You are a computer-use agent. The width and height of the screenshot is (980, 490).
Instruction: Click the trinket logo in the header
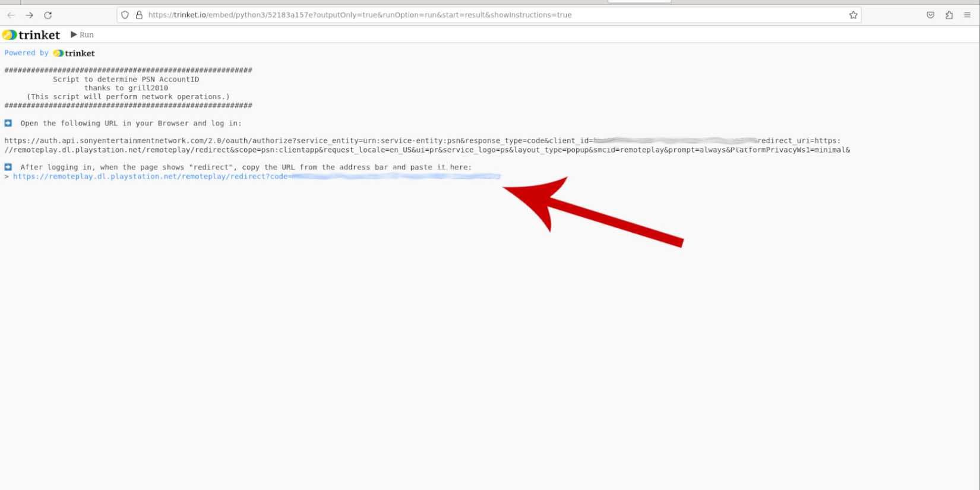[x=31, y=35]
